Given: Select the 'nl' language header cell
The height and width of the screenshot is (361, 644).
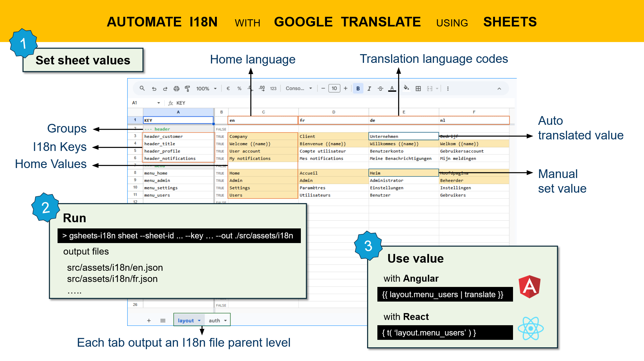Looking at the screenshot, I should pyautogui.click(x=474, y=120).
